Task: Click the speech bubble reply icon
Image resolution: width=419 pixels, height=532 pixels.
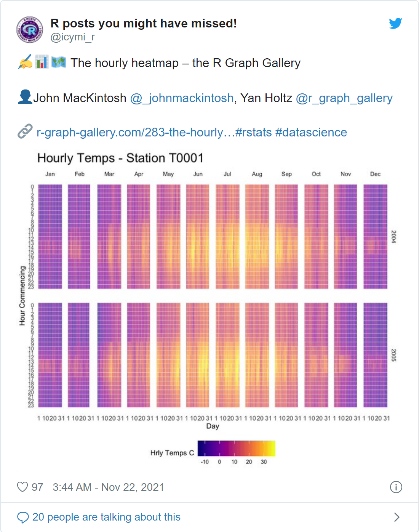Action: click(23, 517)
